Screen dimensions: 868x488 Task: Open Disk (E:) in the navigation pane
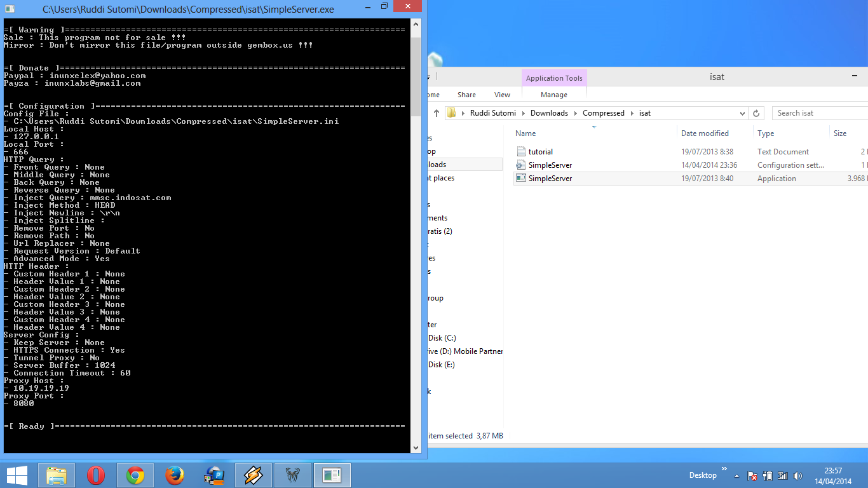click(442, 365)
